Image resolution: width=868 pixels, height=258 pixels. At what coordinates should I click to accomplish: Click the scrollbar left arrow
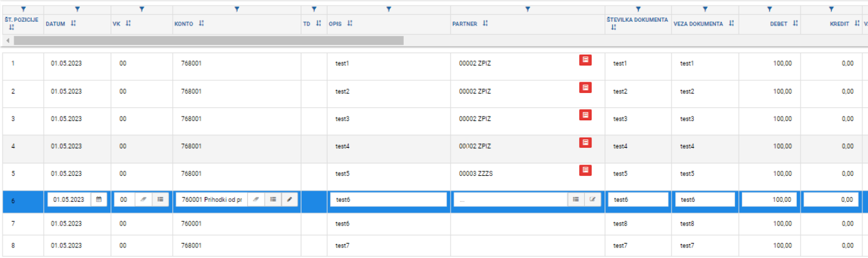click(7, 41)
